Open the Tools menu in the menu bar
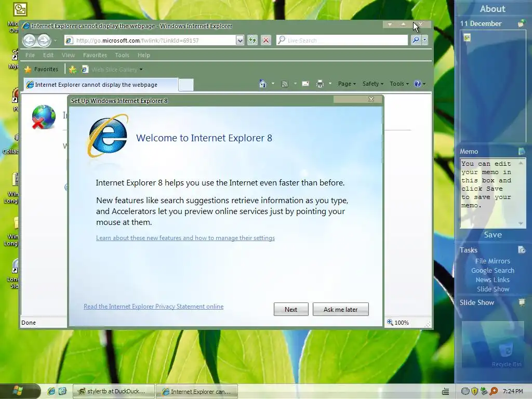Viewport: 532px width, 399px height. pyautogui.click(x=122, y=55)
